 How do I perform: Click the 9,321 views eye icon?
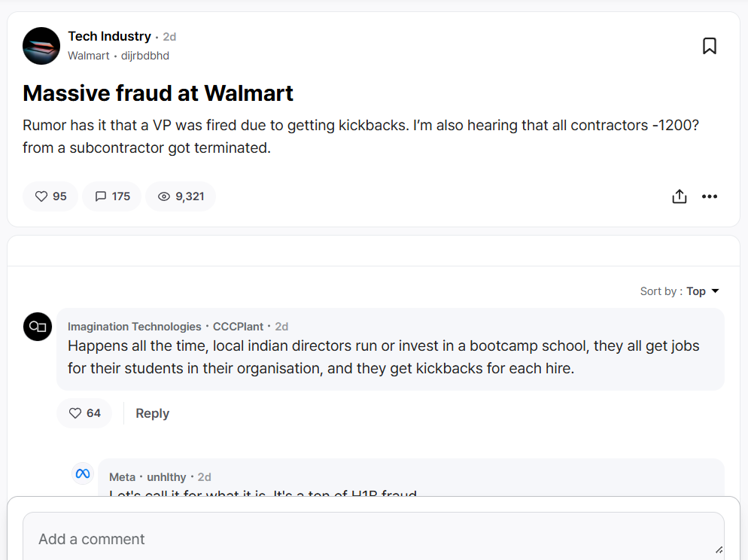point(164,196)
